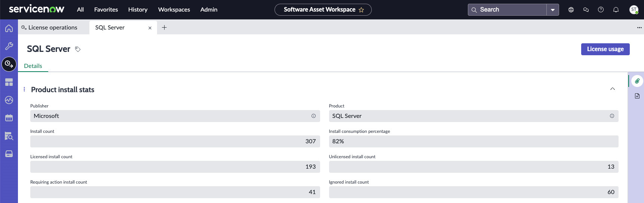Open the activity pulse sidebar icon

(9, 100)
